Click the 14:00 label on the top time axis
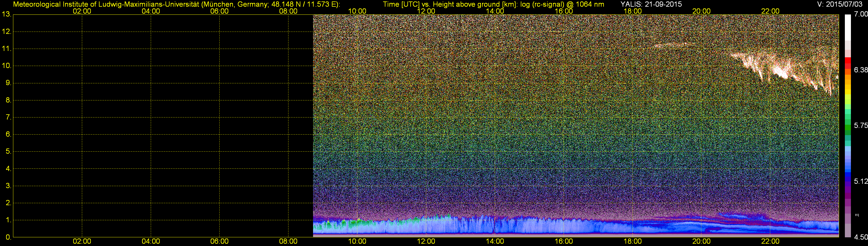This screenshot has width=868, height=246. pyautogui.click(x=495, y=11)
